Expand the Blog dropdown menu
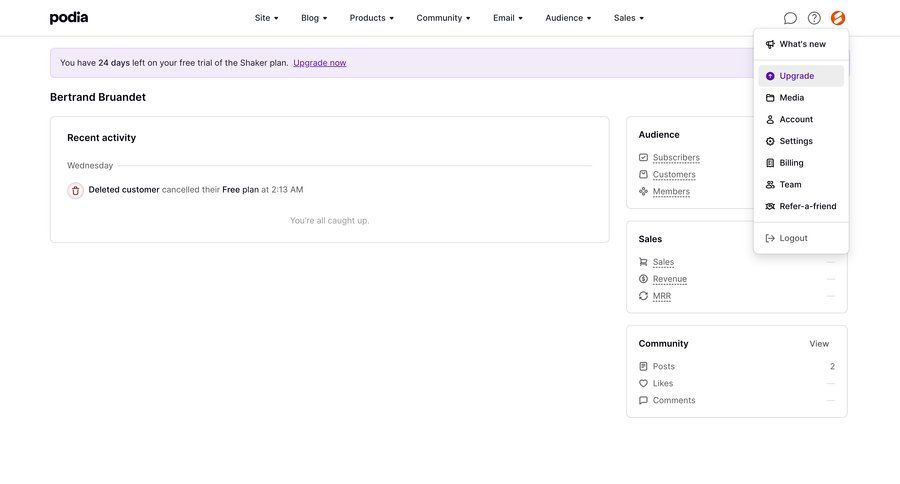900x484 pixels. pos(314,18)
